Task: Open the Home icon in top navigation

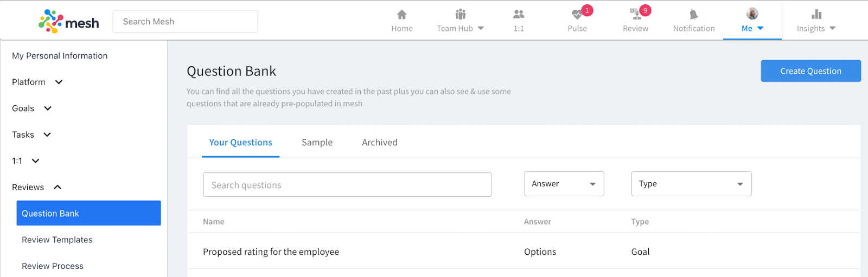Action: pos(402,15)
